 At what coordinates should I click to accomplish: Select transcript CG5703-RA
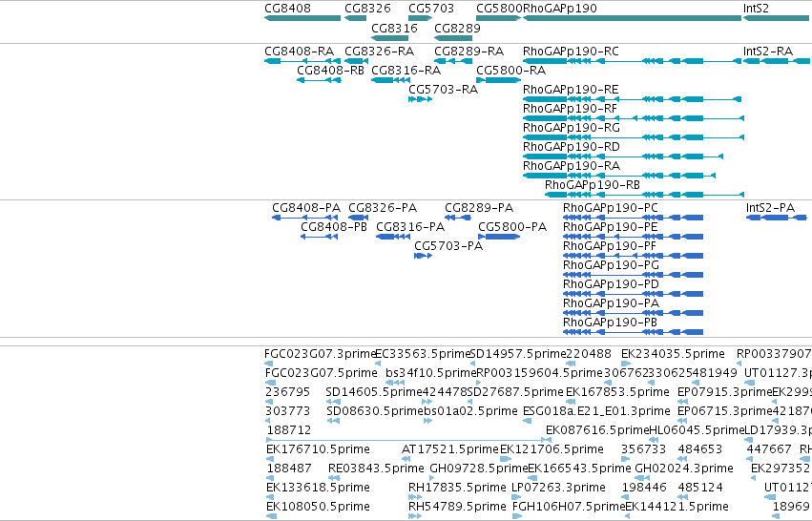[x=420, y=99]
